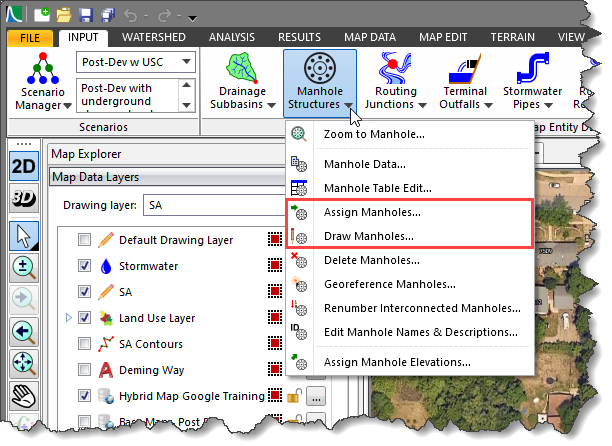Uncheck Hybrid Map Google Training layer
612x446 pixels.
pos(84,395)
